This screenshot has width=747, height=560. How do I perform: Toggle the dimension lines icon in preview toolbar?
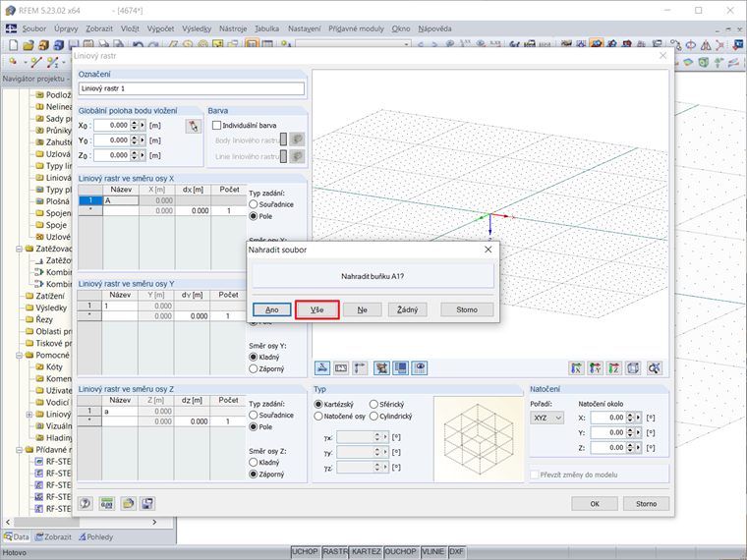360,367
